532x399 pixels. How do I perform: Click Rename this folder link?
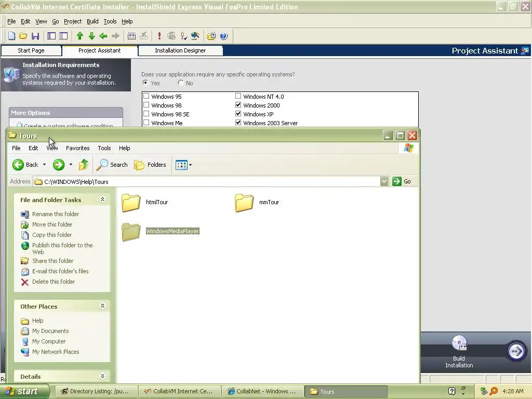55,214
